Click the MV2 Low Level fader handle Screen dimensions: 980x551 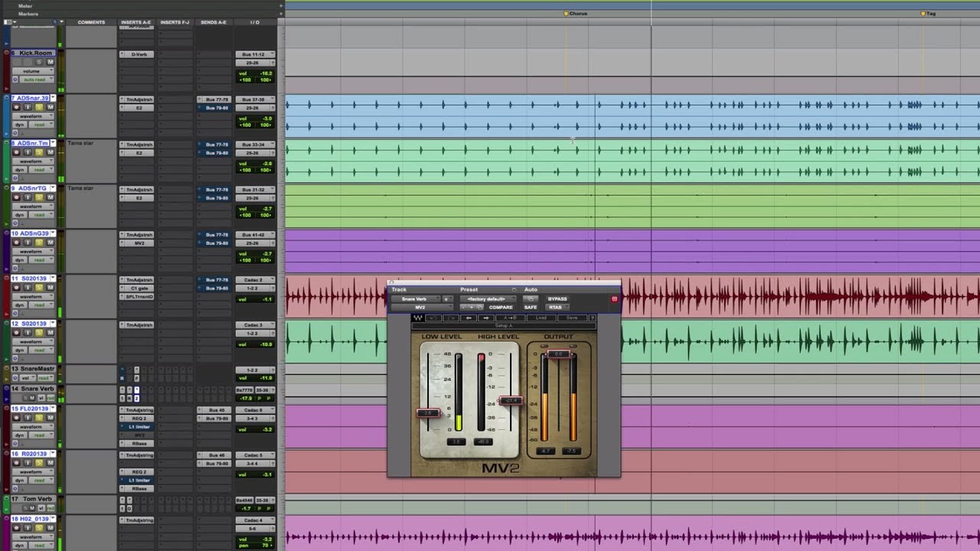click(x=428, y=413)
